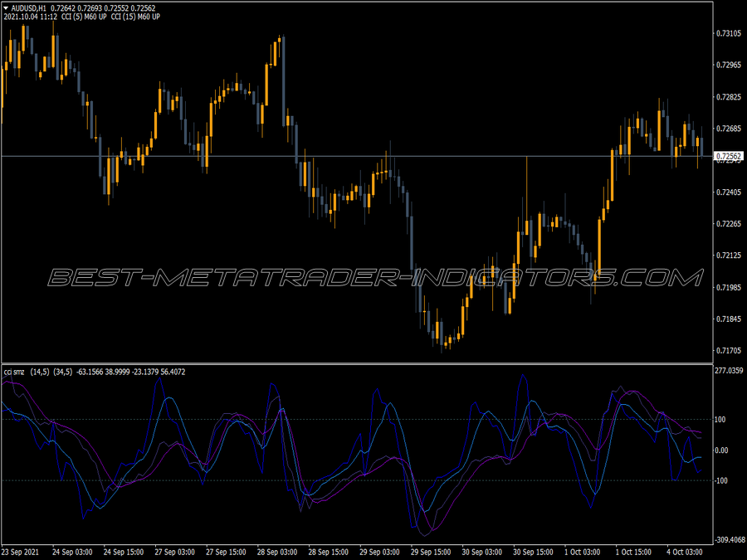Click the 2021.10.04 11:12 timestamp text

pyautogui.click(x=31, y=17)
